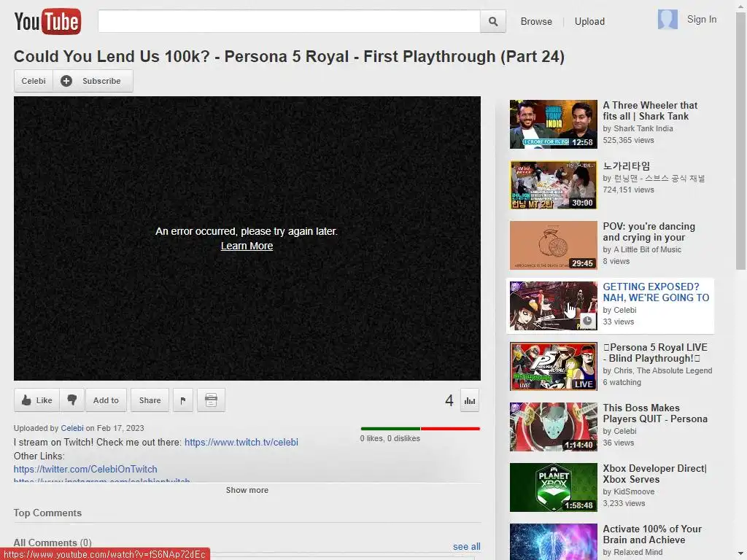Click the video title heading
The width and height of the screenshot is (747, 560).
(x=289, y=56)
